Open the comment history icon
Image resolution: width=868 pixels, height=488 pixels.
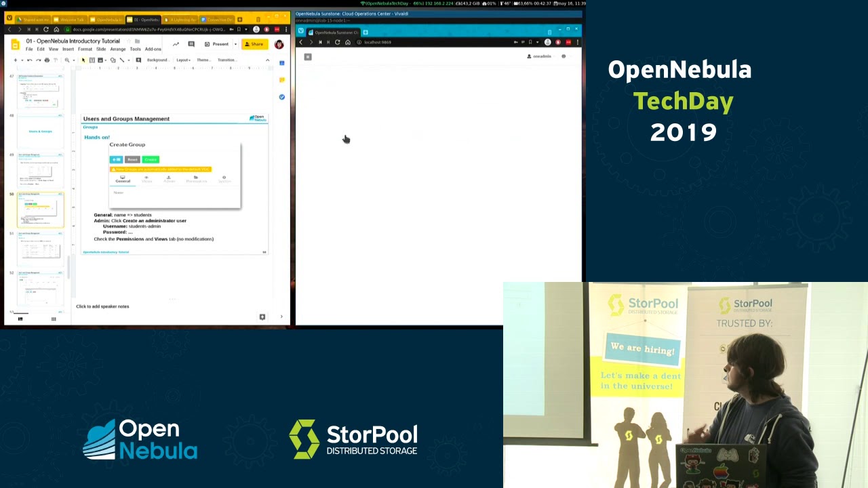pyautogui.click(x=191, y=44)
